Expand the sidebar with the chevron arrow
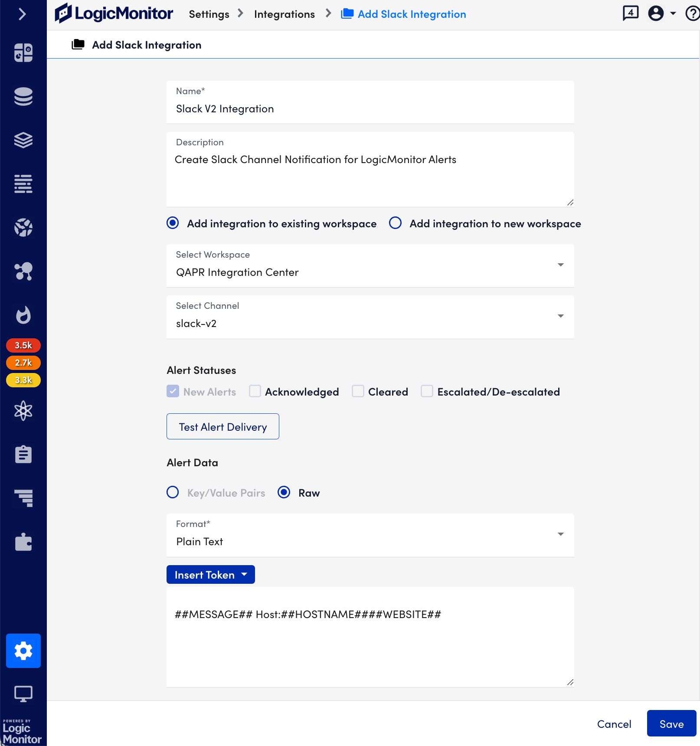700x746 pixels. pos(23,14)
